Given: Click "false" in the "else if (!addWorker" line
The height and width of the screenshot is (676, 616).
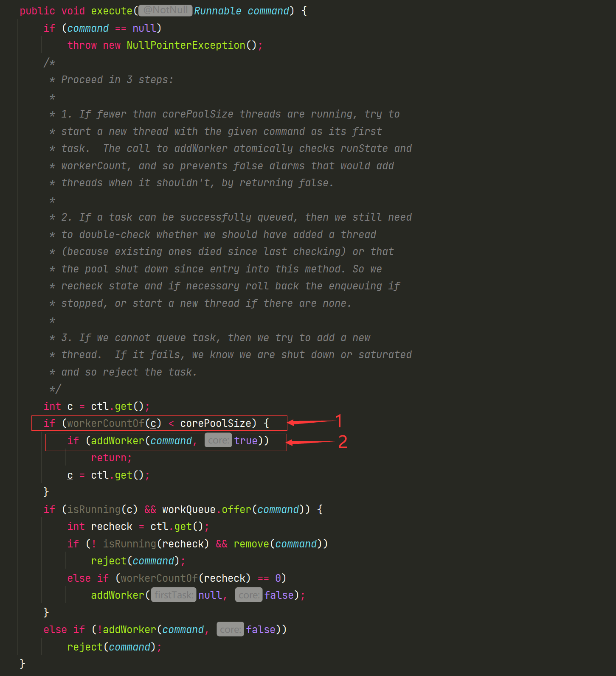Looking at the screenshot, I should click(x=261, y=630).
